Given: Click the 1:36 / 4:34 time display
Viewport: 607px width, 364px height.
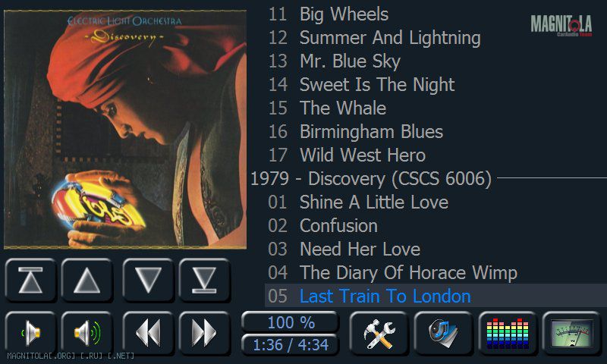Looking at the screenshot, I should [291, 344].
